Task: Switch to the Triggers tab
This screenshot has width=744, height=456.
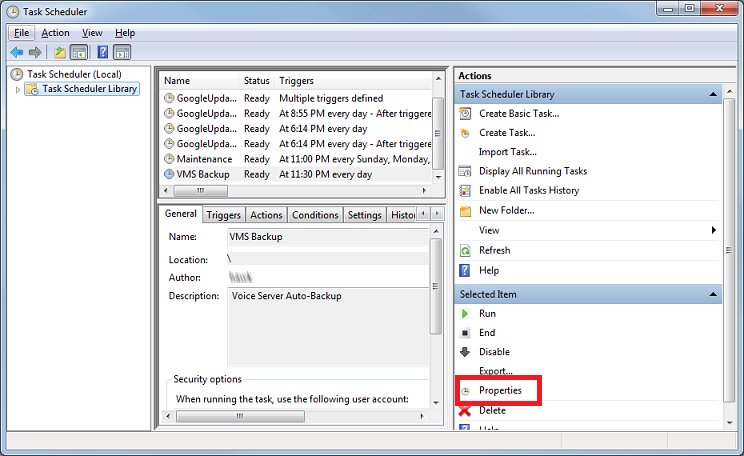Action: pyautogui.click(x=223, y=215)
